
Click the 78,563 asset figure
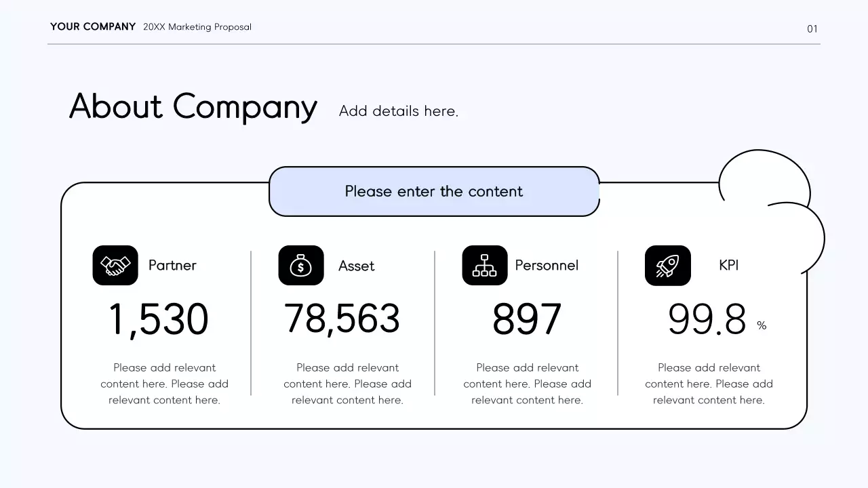342,319
